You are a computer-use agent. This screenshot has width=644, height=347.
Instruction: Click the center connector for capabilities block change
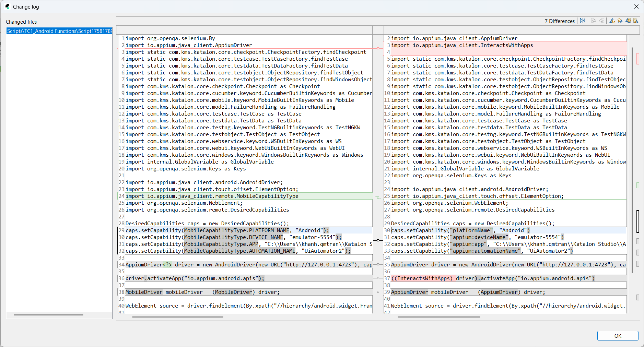click(x=378, y=240)
